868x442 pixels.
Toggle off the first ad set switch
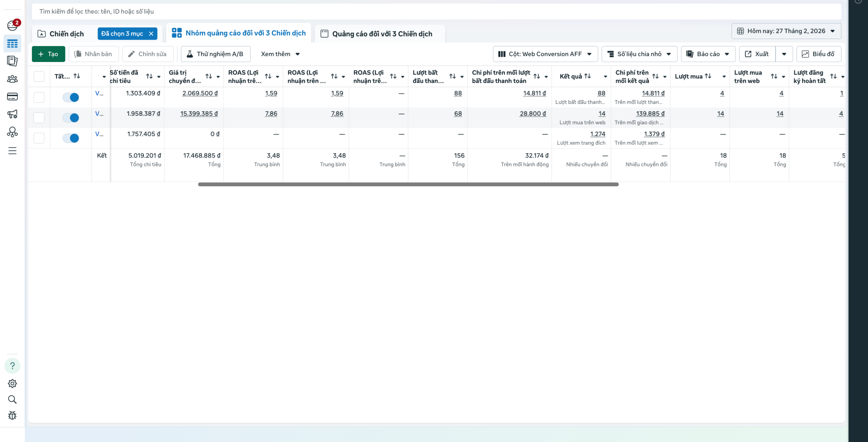[71, 97]
